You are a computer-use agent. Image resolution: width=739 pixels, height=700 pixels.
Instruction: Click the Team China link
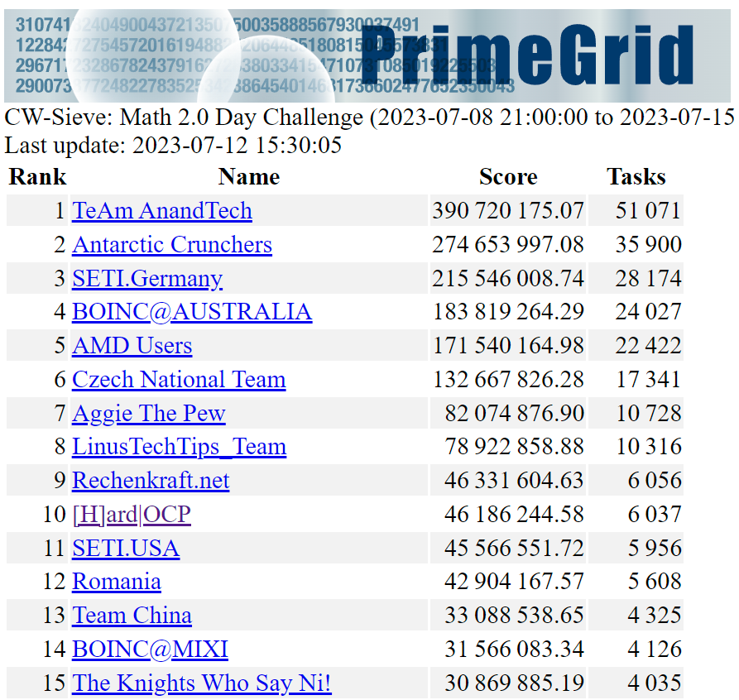(x=132, y=615)
